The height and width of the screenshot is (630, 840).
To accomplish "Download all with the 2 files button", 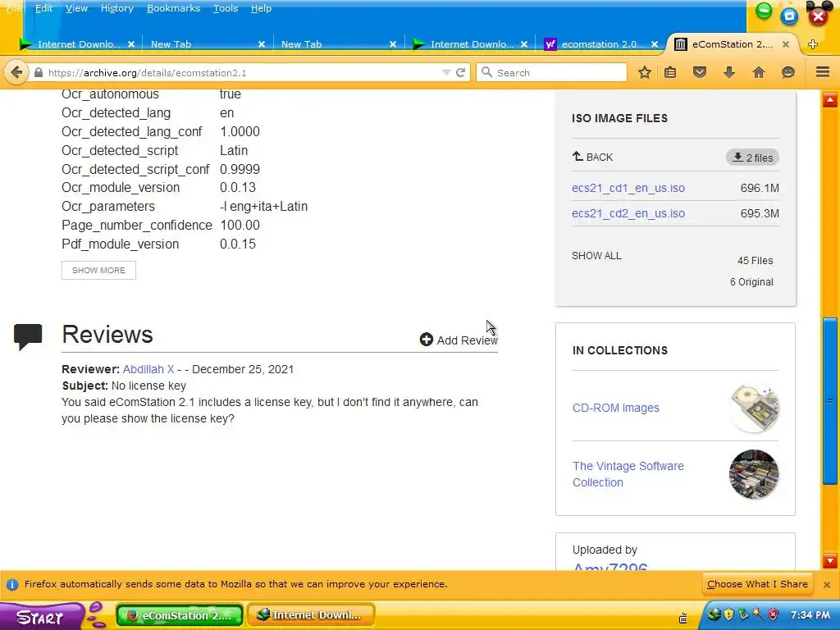I will 753,157.
